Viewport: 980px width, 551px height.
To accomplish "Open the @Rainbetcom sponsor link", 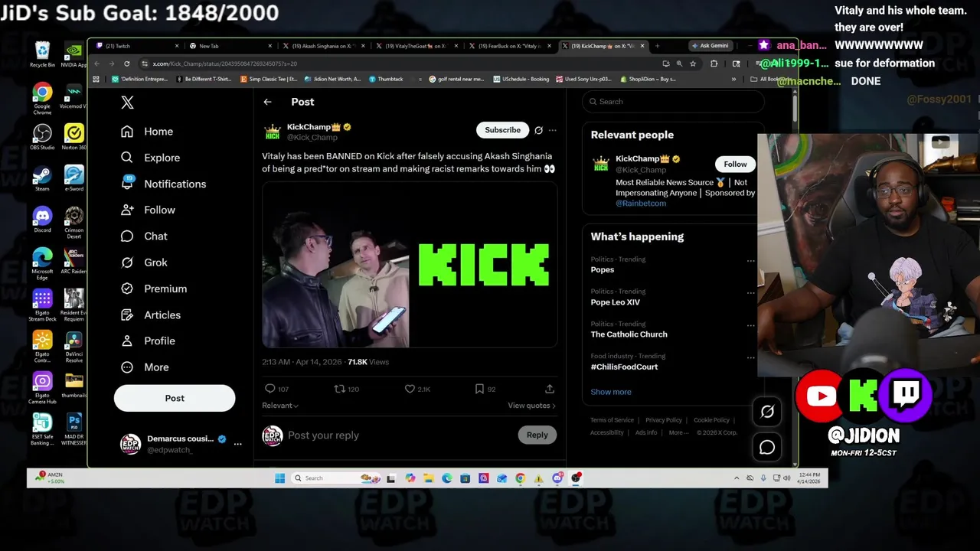I will click(641, 204).
